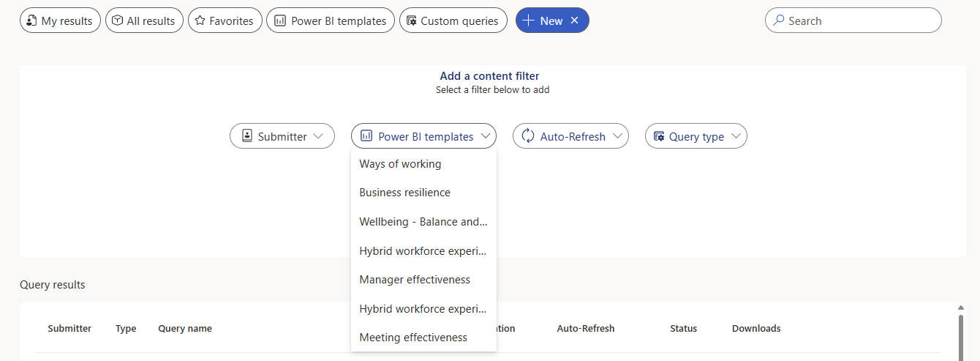Click the cube icon on All results
Viewport: 980px width, 361px height.
tap(117, 21)
